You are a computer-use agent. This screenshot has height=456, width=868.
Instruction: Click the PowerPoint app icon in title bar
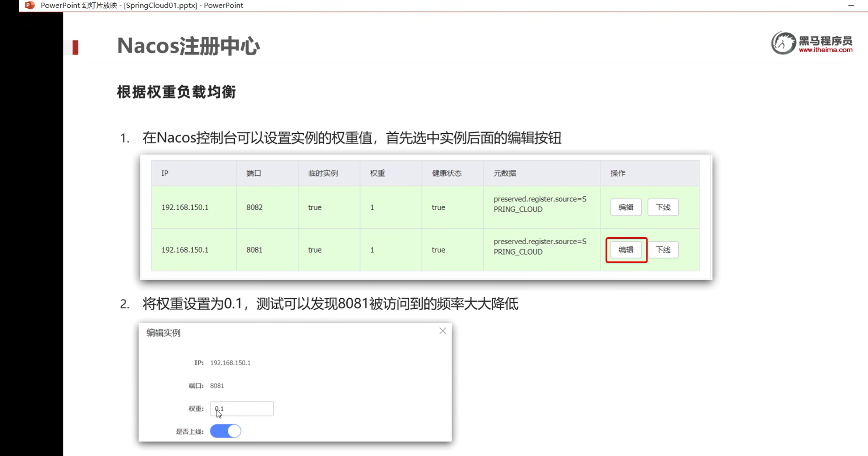pyautogui.click(x=29, y=5)
